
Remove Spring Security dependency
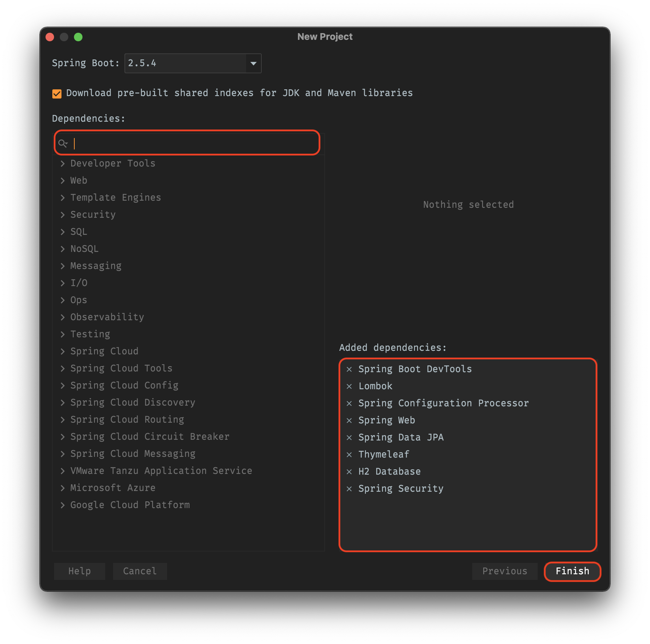349,489
